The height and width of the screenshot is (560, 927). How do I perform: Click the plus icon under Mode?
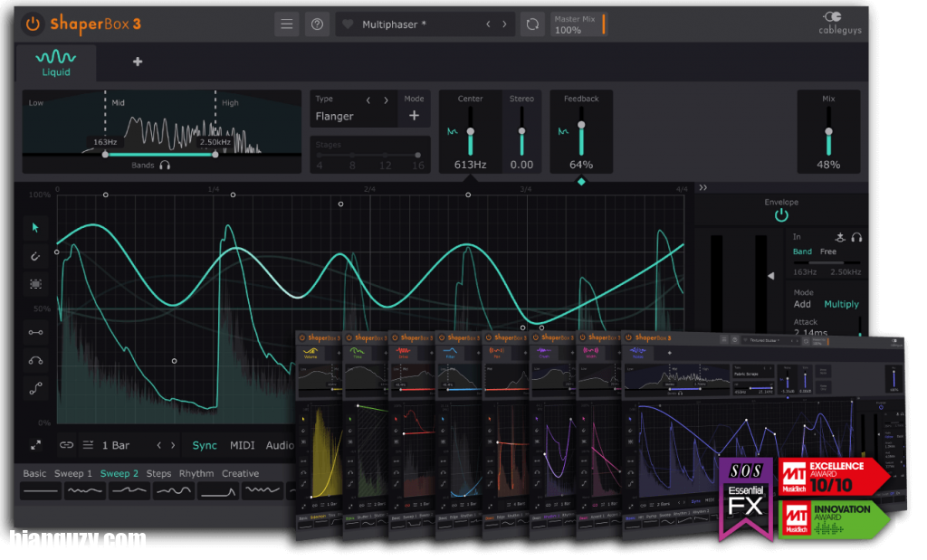click(415, 116)
